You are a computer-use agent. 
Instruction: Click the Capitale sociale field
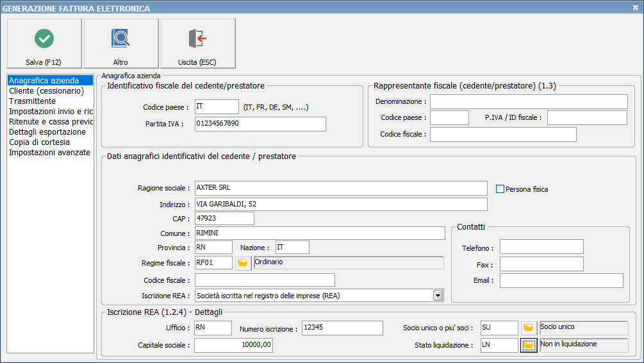point(233,345)
